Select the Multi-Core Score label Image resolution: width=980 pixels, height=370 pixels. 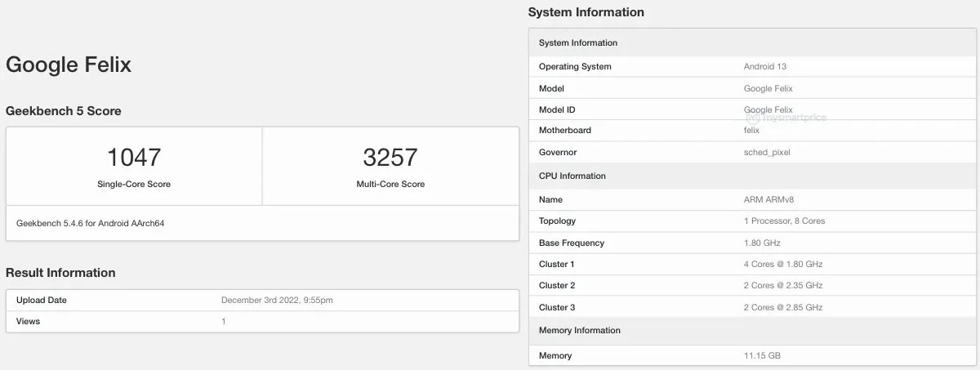tap(390, 185)
